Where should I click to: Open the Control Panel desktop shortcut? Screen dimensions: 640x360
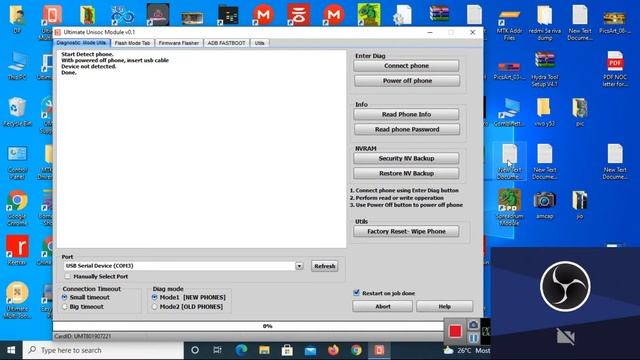[18, 162]
